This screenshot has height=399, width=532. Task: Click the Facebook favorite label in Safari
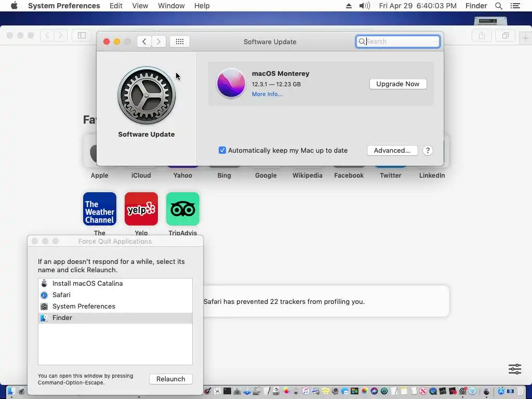pos(349,176)
